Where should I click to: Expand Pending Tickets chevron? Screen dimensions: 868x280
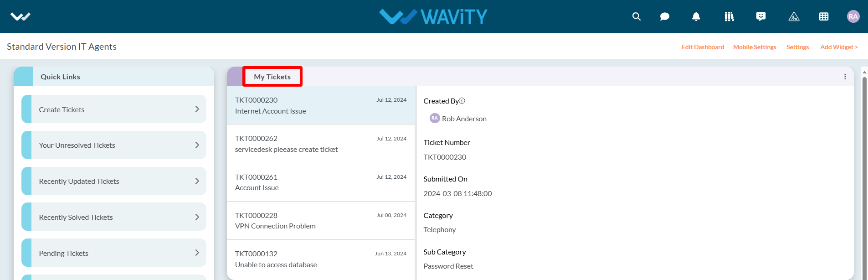point(197,253)
